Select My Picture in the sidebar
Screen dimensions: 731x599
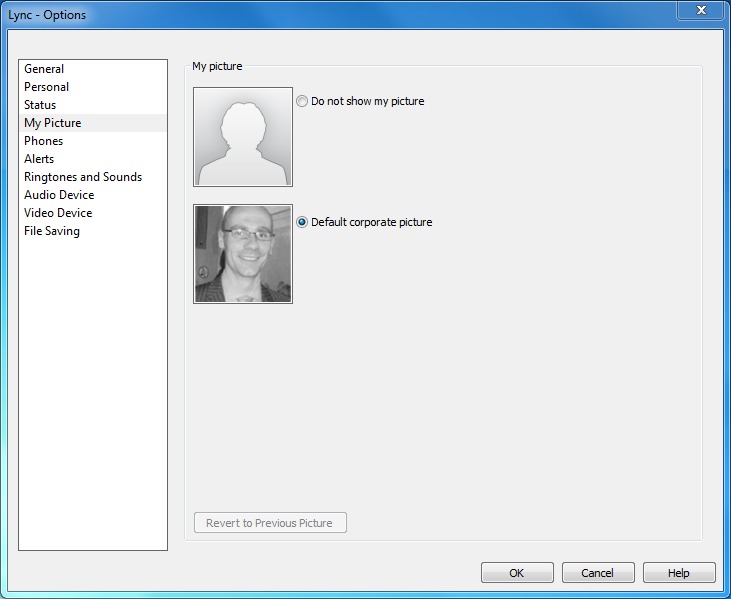click(93, 123)
